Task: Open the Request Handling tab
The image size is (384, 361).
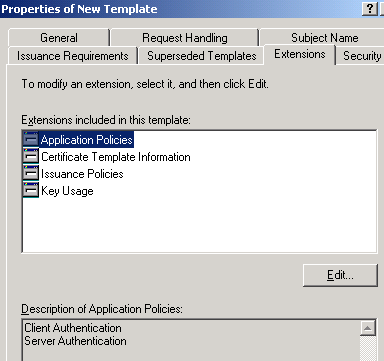Action: point(185,38)
